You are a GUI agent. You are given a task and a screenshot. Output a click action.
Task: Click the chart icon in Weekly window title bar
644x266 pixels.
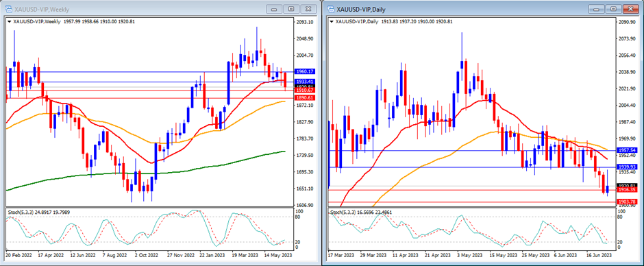8,8
